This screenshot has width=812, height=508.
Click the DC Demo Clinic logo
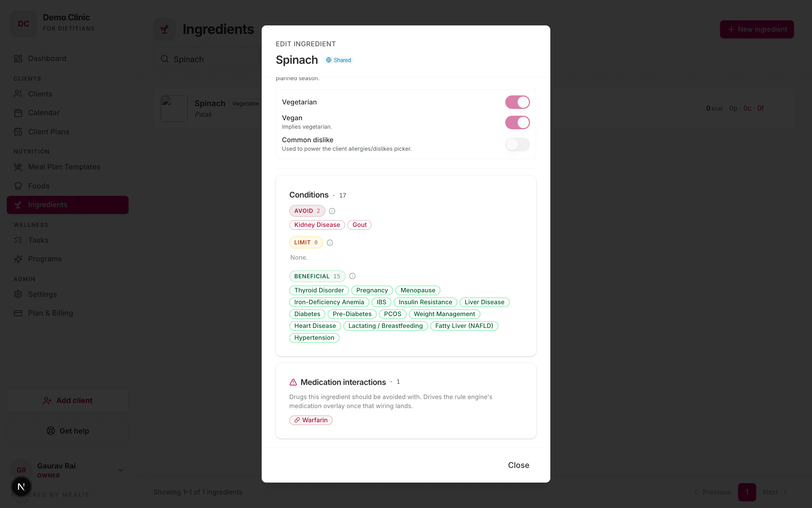tap(23, 23)
